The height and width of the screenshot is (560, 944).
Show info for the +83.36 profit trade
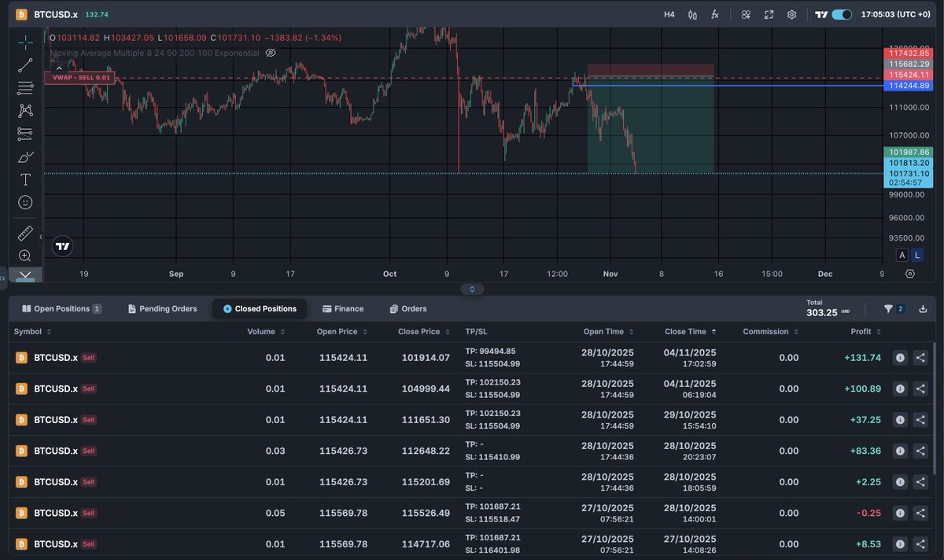click(x=900, y=451)
